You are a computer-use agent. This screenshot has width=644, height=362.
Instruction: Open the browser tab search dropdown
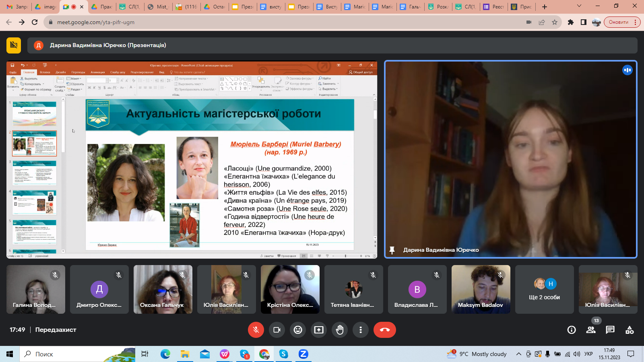(579, 6)
